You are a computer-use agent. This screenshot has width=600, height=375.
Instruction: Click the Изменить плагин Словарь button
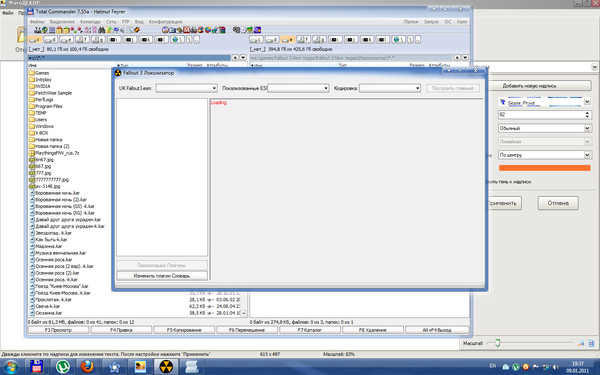click(x=162, y=276)
